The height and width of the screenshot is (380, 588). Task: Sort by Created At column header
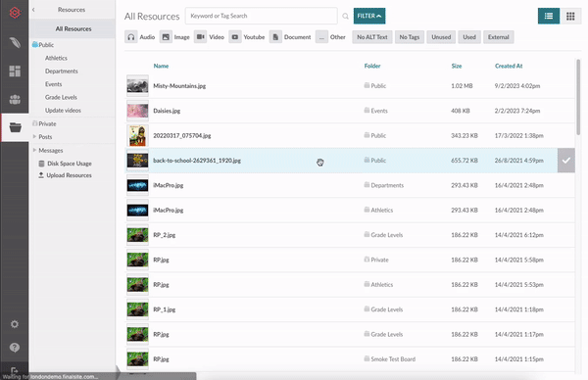click(509, 66)
